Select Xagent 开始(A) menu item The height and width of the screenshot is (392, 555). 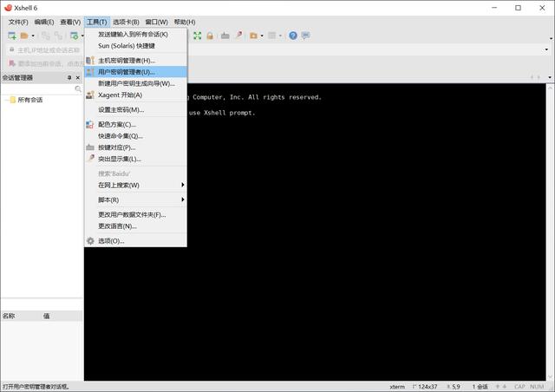tap(135, 95)
